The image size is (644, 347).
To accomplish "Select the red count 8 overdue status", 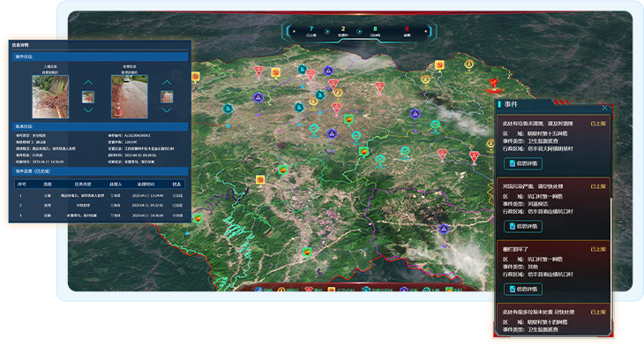I will click(407, 31).
